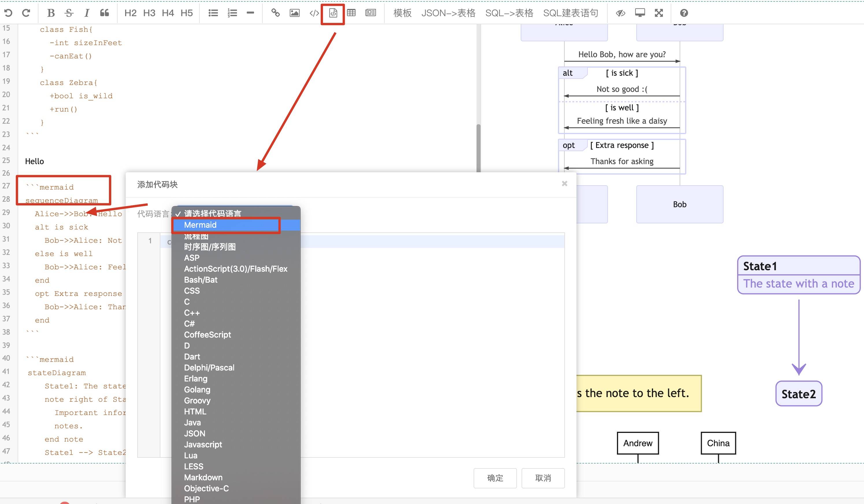The width and height of the screenshot is (864, 504).
Task: Select Objective-C in the dropdown
Action: (x=236, y=488)
